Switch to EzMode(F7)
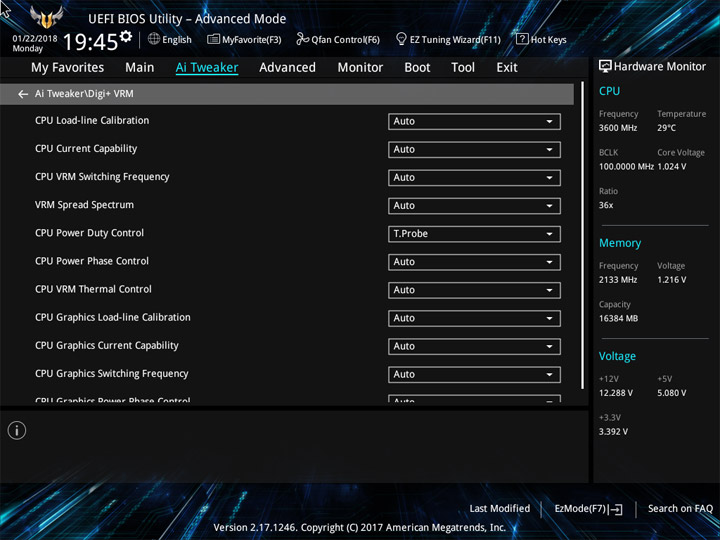This screenshot has width=720, height=540. coord(588,509)
